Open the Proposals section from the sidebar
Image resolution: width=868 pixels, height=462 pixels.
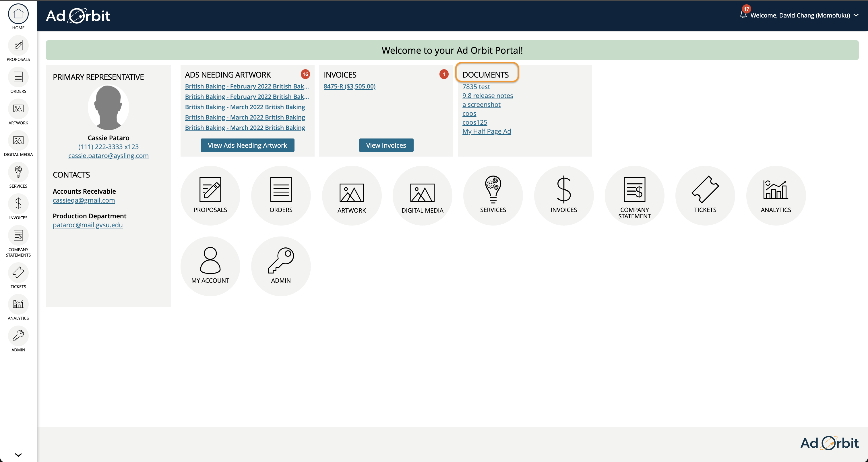coord(18,48)
